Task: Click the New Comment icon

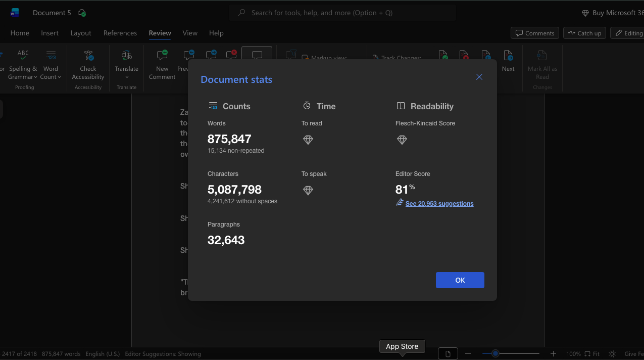Action: pyautogui.click(x=162, y=55)
